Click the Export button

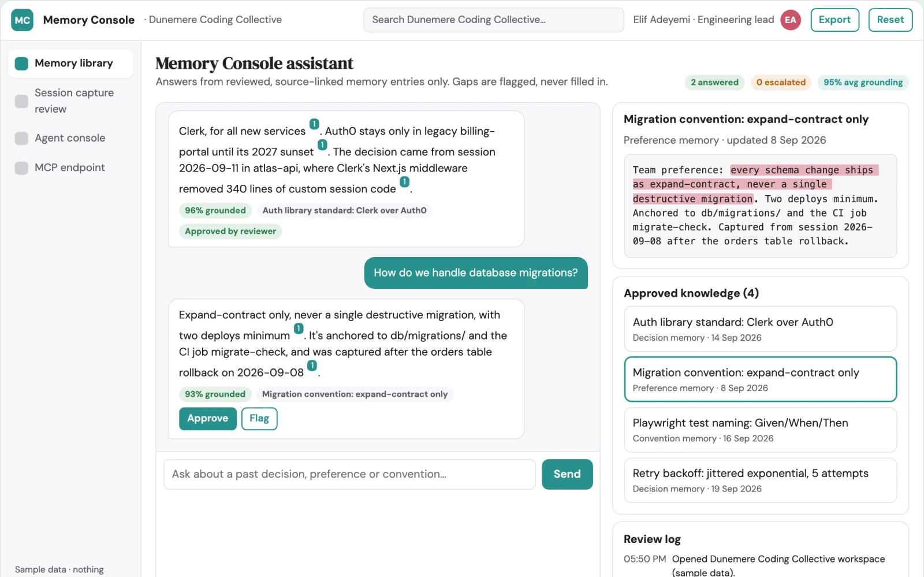click(834, 20)
